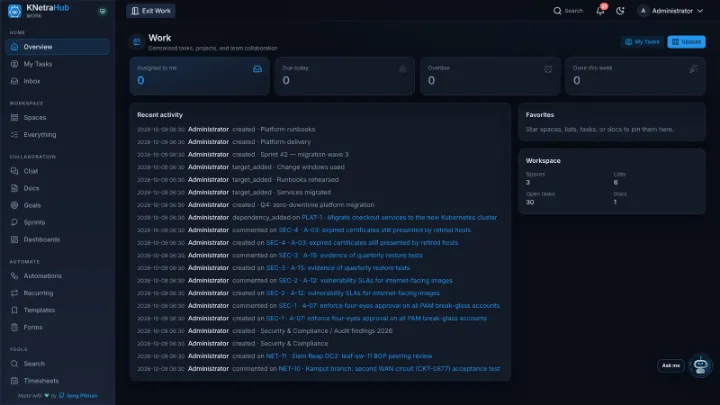Screen dimensions: 720x405
Task: Click the Administrator avatar circle
Action: click(x=643, y=11)
